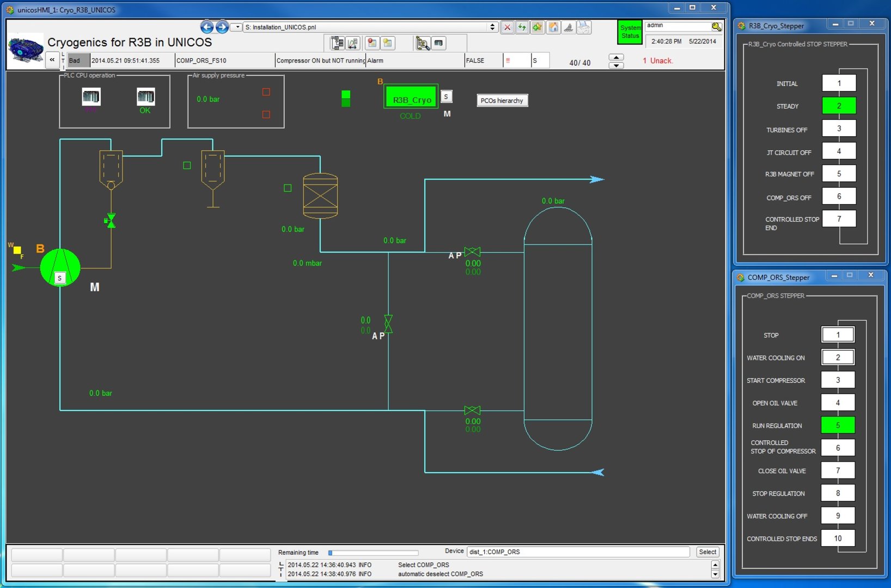Select the STEADY step 2 box

(839, 106)
